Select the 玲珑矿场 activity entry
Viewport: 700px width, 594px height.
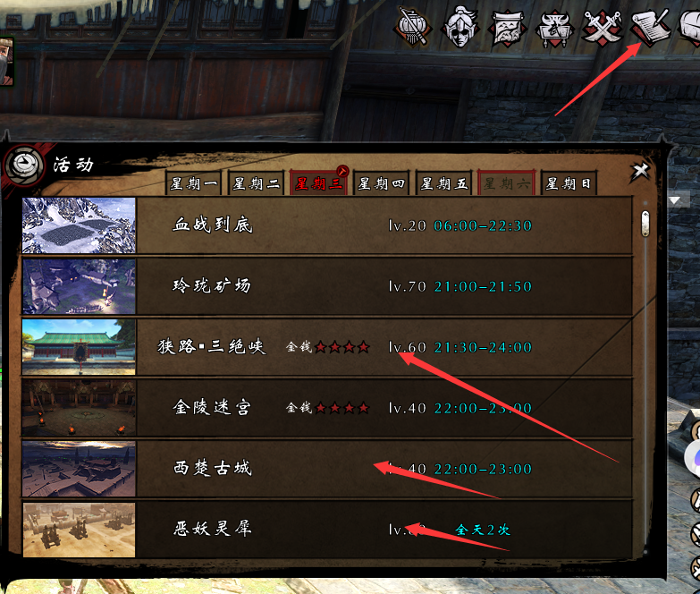tap(327, 286)
